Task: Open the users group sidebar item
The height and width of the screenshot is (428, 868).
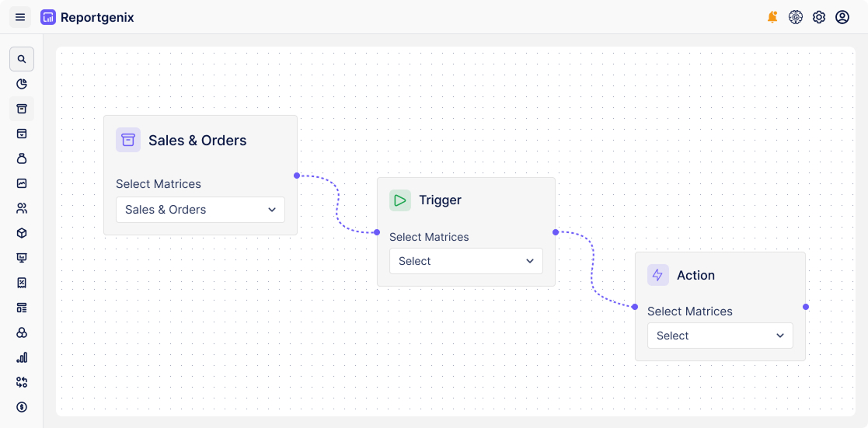Action: click(x=22, y=208)
